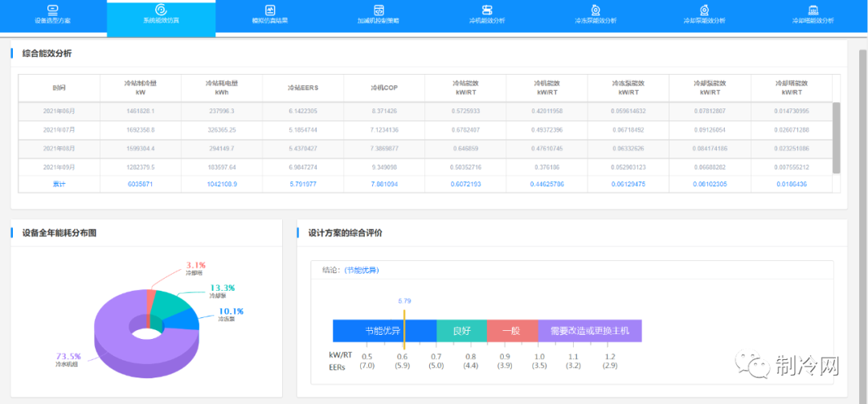This screenshot has width=868, height=404.
Task: Click the 时间 column header
Action: point(59,88)
